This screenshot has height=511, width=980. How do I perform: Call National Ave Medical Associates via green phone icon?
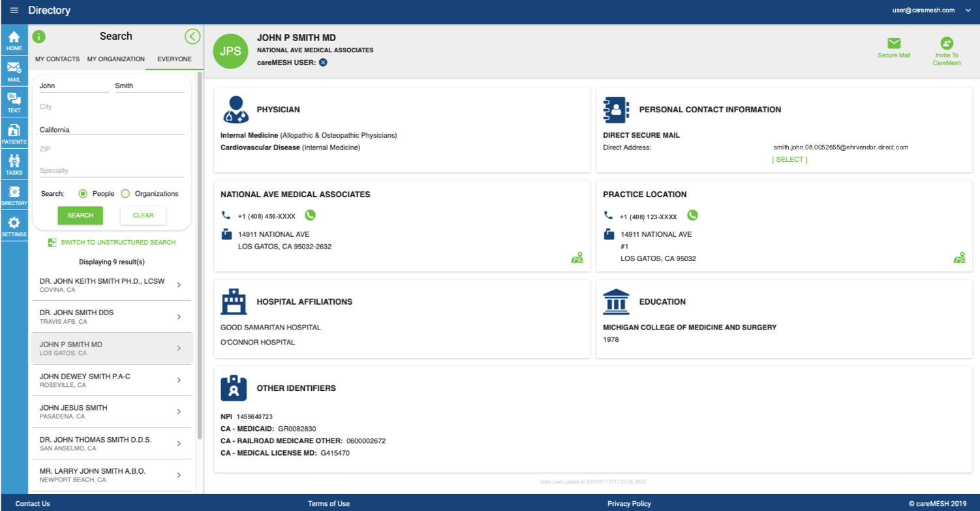(310, 215)
